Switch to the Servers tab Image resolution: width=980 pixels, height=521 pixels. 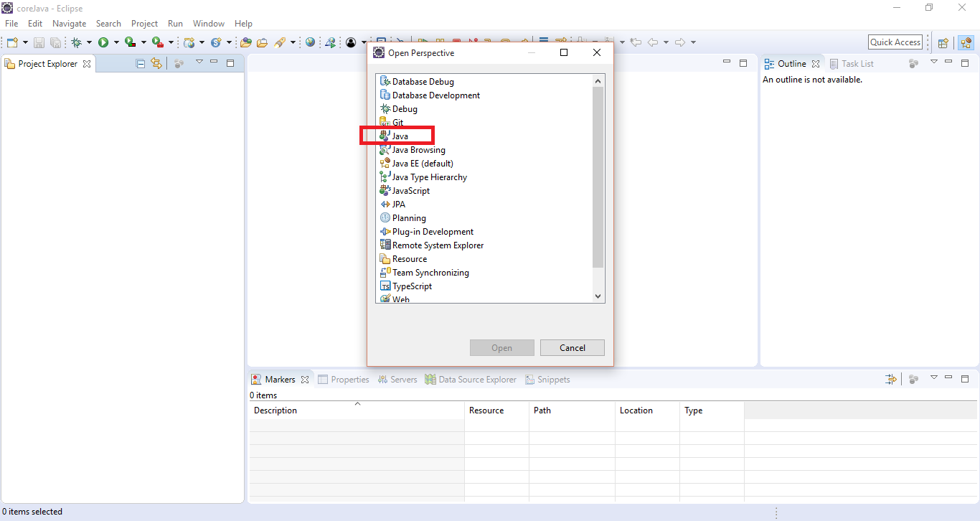point(398,380)
